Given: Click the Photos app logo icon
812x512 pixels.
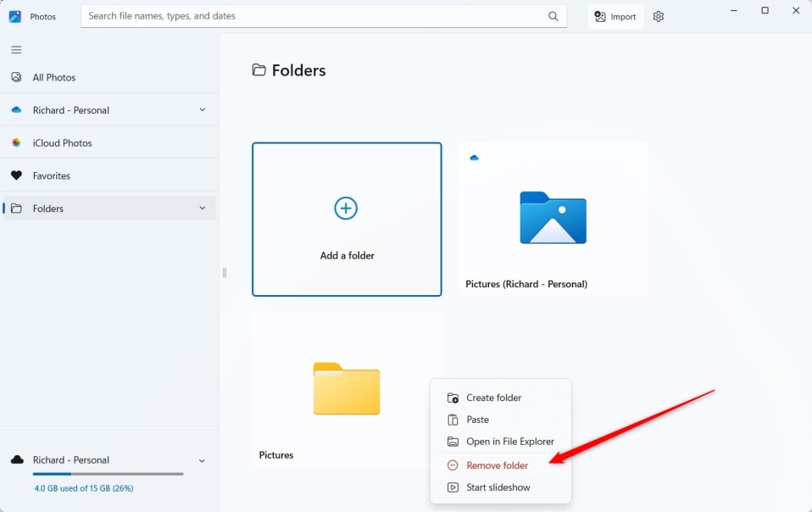Looking at the screenshot, I should 15,17.
